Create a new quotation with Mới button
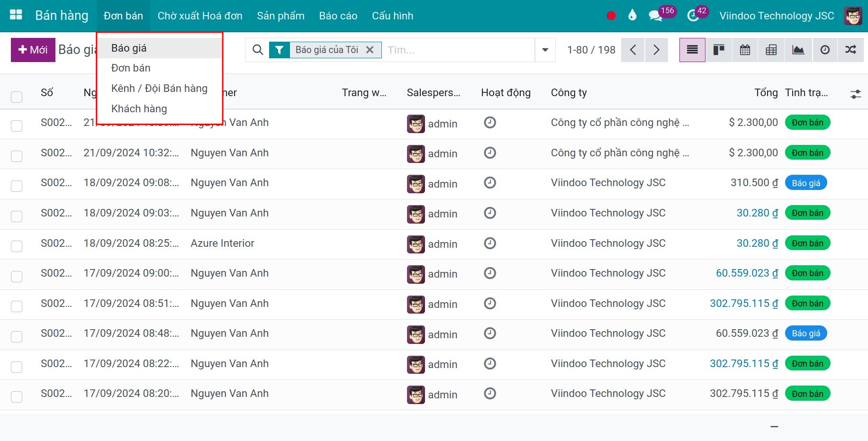The image size is (868, 441). point(33,50)
